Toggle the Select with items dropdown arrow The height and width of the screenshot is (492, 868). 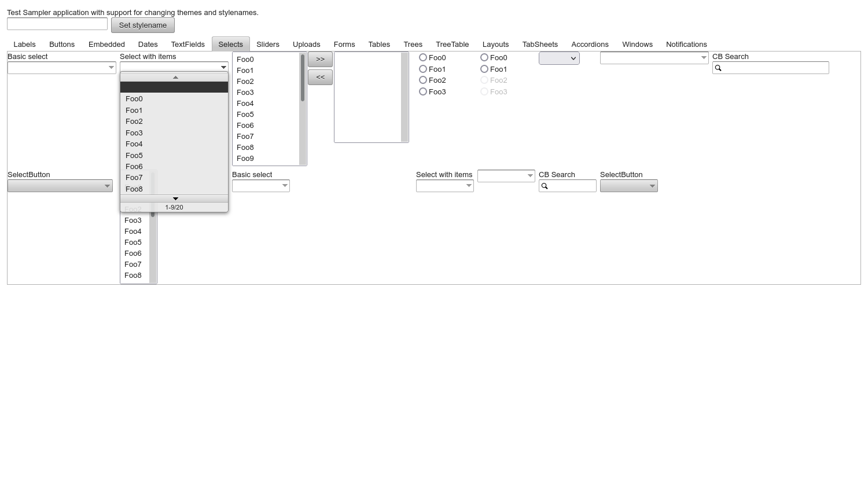click(223, 67)
